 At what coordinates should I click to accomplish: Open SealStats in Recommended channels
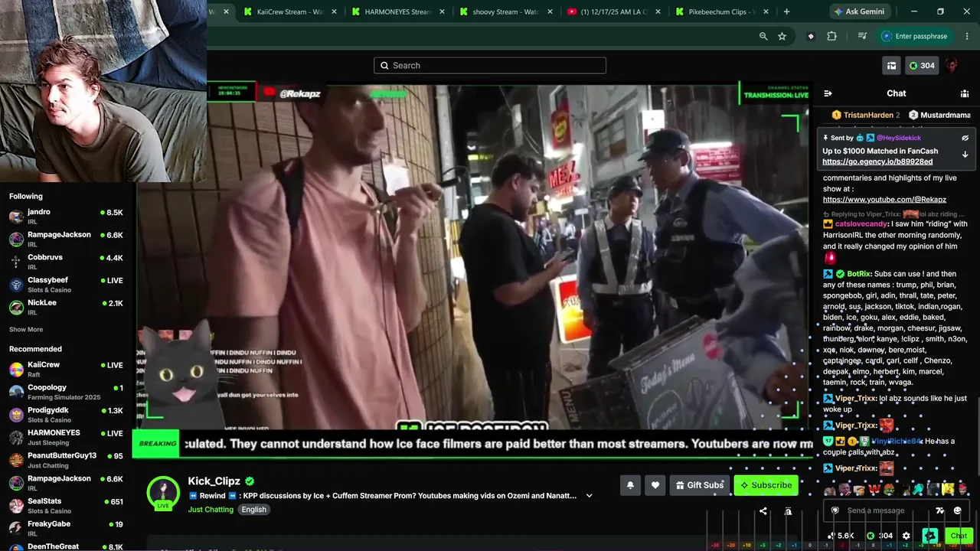click(x=66, y=505)
